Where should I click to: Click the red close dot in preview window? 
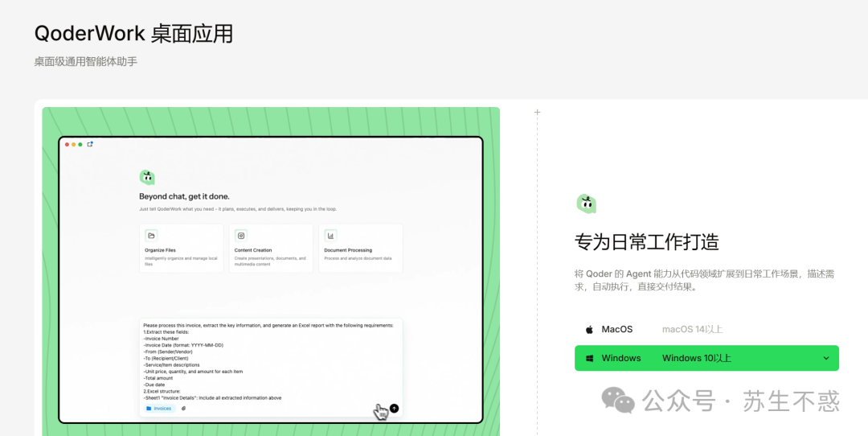(x=67, y=145)
